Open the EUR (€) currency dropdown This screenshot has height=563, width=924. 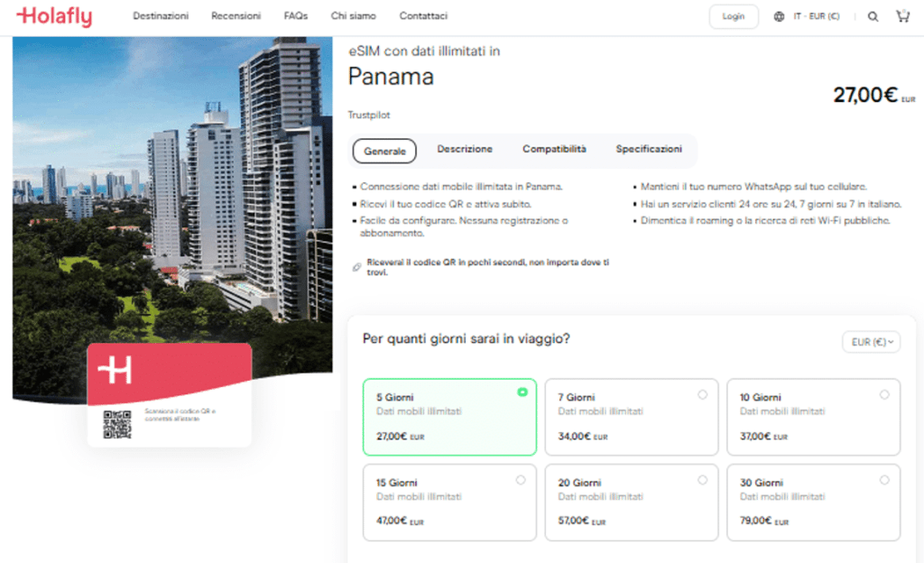871,342
